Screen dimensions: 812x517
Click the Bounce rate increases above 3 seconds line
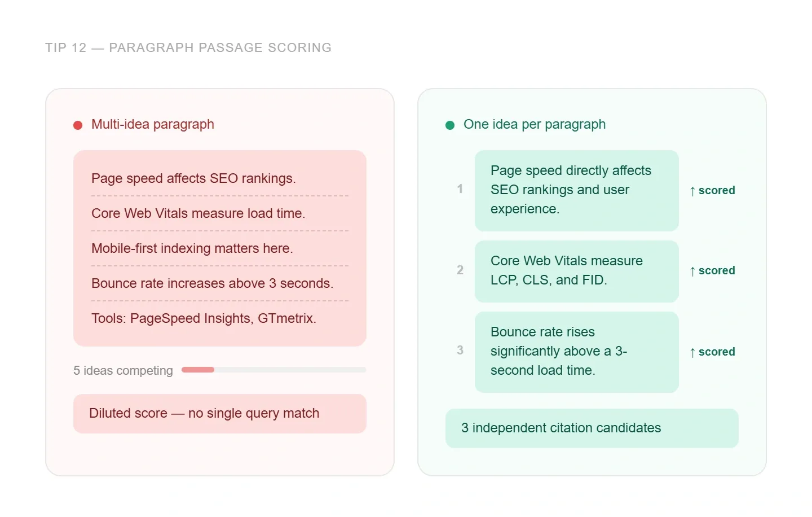click(213, 283)
